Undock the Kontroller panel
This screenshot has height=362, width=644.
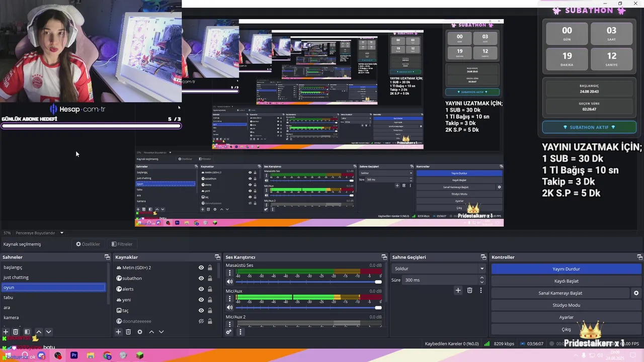point(640,257)
